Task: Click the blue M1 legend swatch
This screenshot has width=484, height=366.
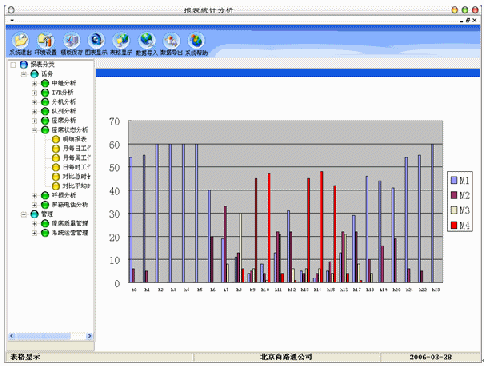Action: click(x=454, y=180)
